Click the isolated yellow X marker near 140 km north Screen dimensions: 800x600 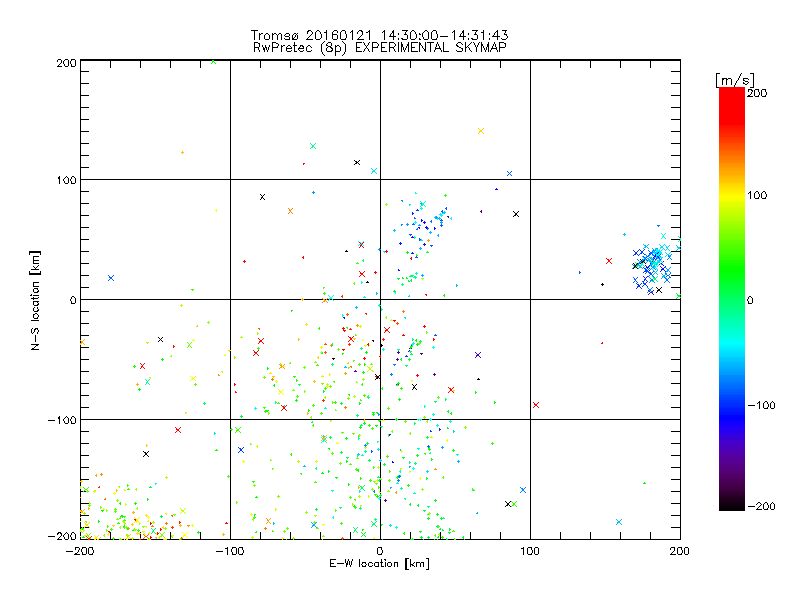(x=481, y=131)
